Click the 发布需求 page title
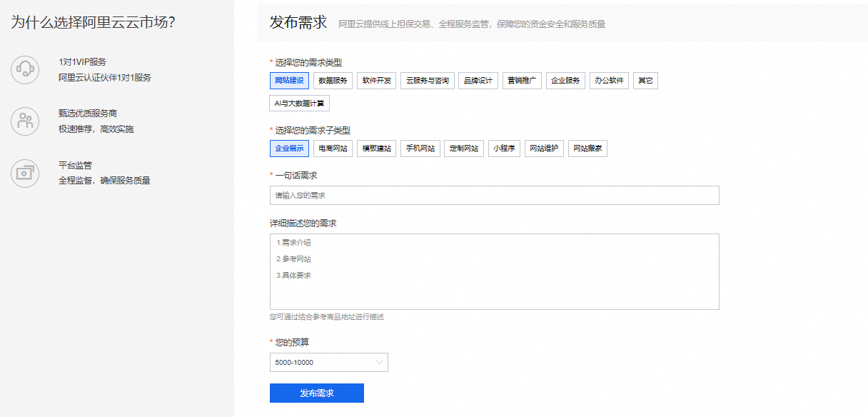868x417 pixels. click(298, 22)
